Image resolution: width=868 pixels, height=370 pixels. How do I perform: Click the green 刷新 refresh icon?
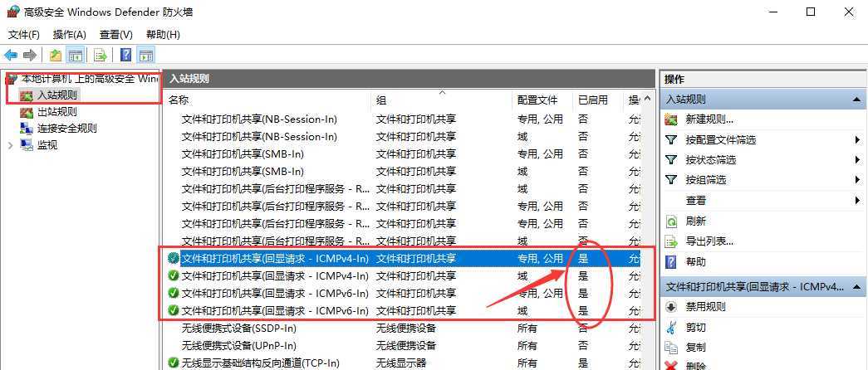[x=671, y=222]
